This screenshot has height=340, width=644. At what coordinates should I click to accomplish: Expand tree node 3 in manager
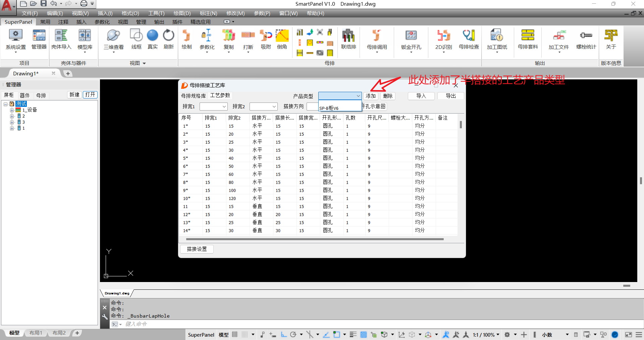coord(12,122)
